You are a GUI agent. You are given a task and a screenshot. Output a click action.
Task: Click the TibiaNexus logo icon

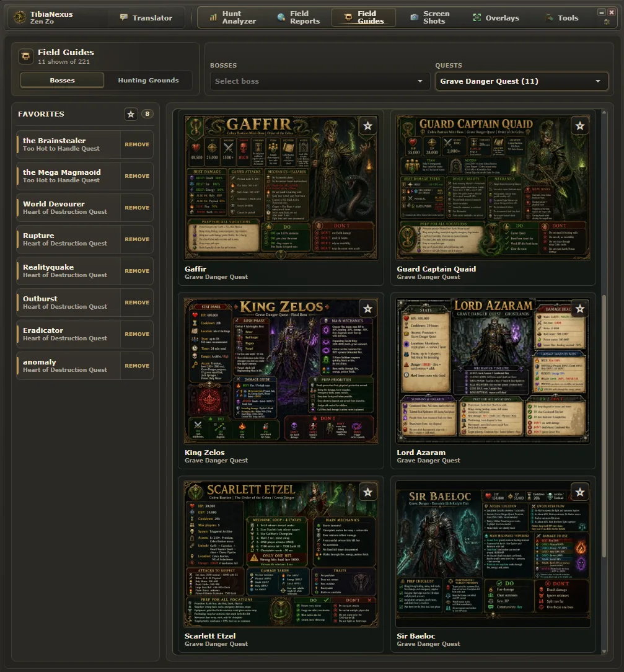(20, 17)
